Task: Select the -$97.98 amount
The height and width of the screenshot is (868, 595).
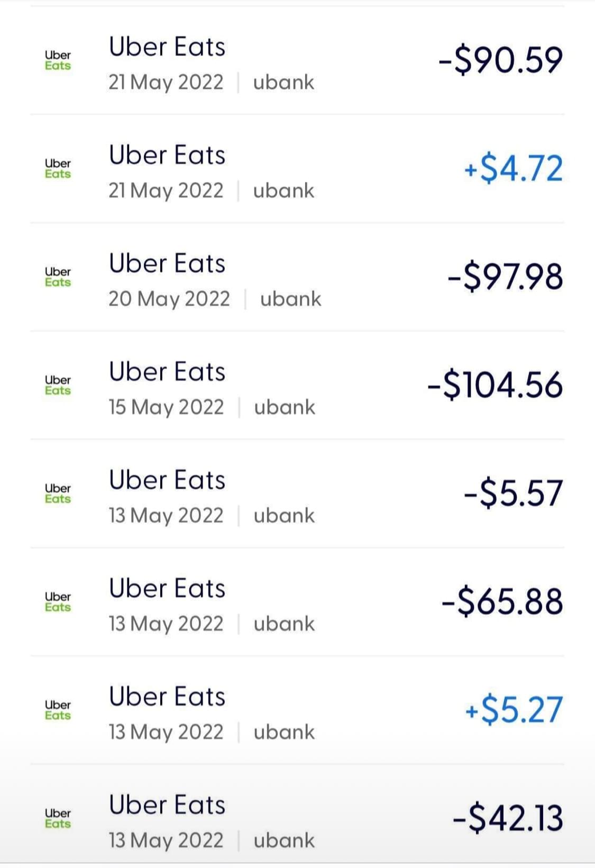Action: tap(505, 277)
